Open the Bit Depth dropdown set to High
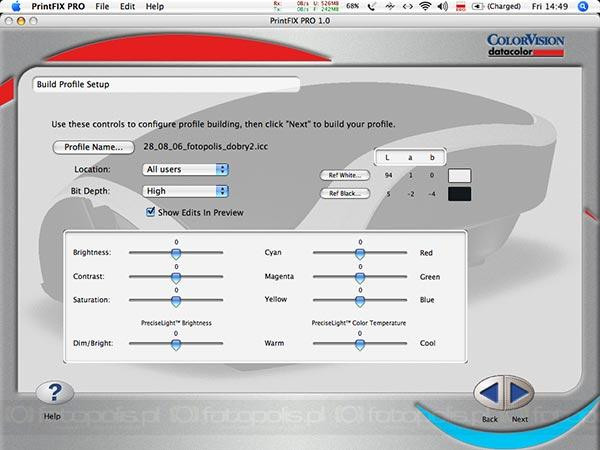The height and width of the screenshot is (450, 600). (x=186, y=191)
